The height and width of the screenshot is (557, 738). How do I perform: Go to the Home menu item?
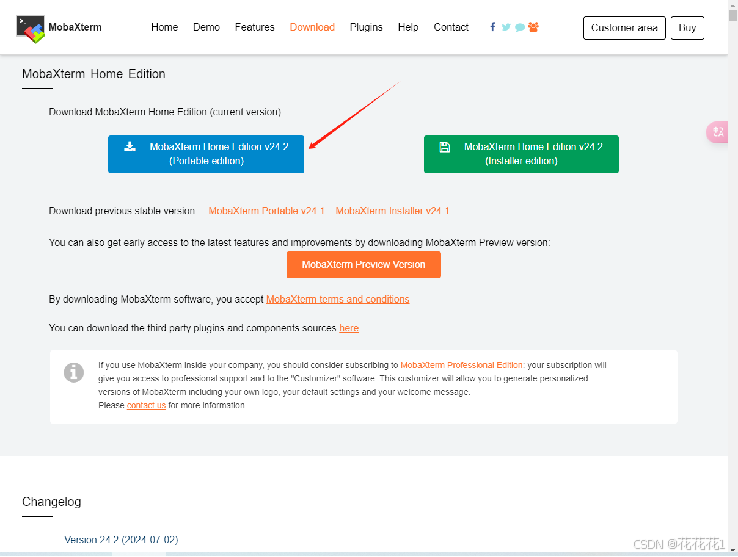[x=164, y=27]
